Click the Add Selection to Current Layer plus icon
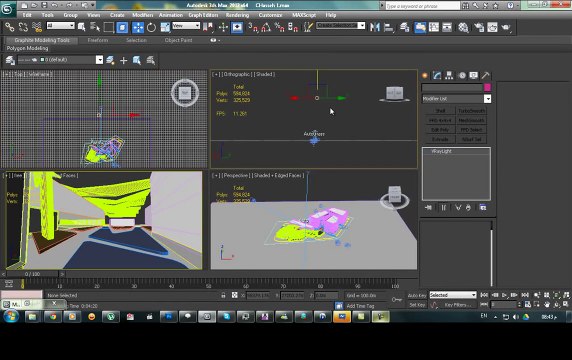572x360 pixels. click(x=123, y=60)
